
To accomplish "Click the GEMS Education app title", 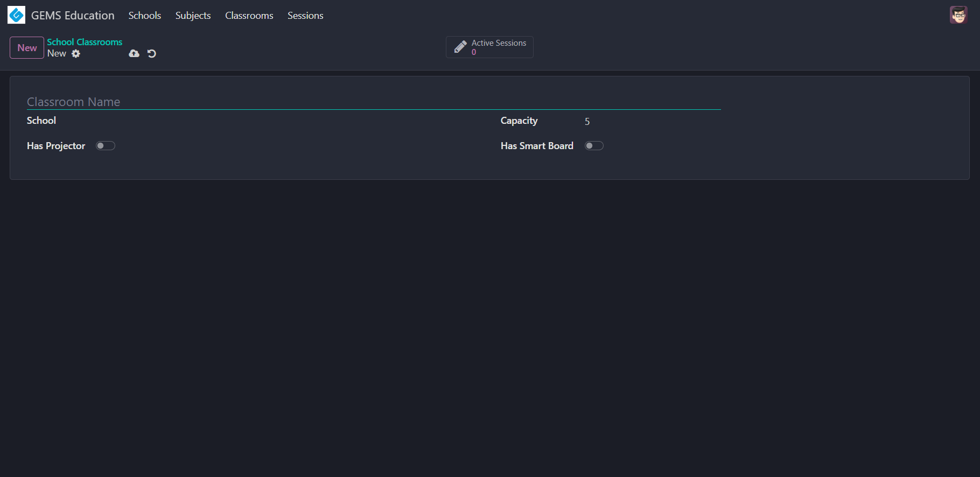I will [73, 16].
